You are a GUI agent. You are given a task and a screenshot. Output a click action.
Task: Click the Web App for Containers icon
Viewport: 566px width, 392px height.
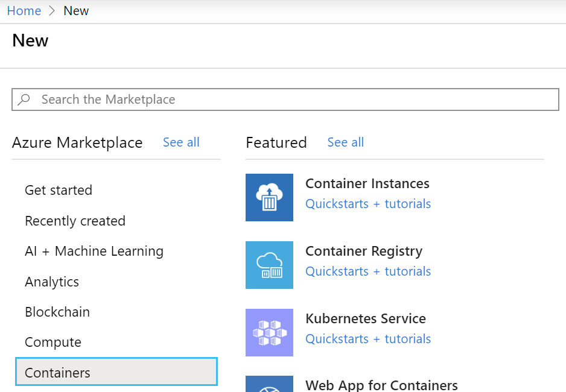(269, 384)
